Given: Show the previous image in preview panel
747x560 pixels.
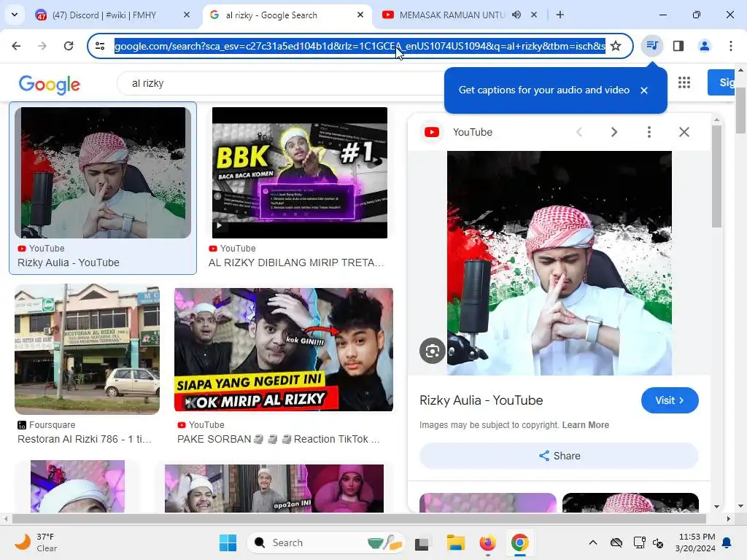Looking at the screenshot, I should pos(579,132).
